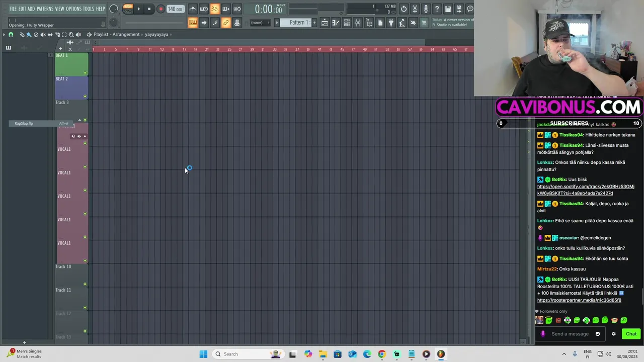
Task: Show the Playlist window icon
Action: (x=325, y=23)
